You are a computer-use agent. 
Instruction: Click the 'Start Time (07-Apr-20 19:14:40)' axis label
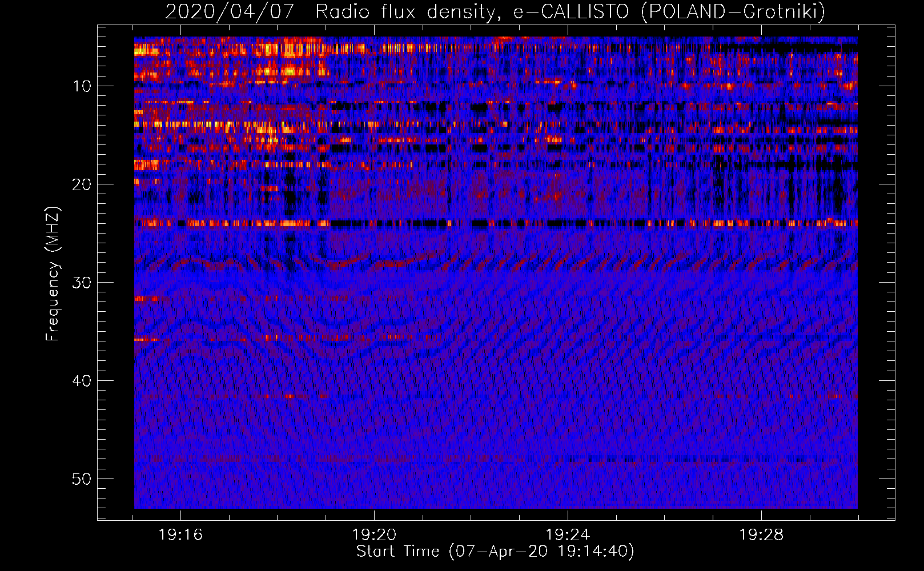[x=496, y=552]
